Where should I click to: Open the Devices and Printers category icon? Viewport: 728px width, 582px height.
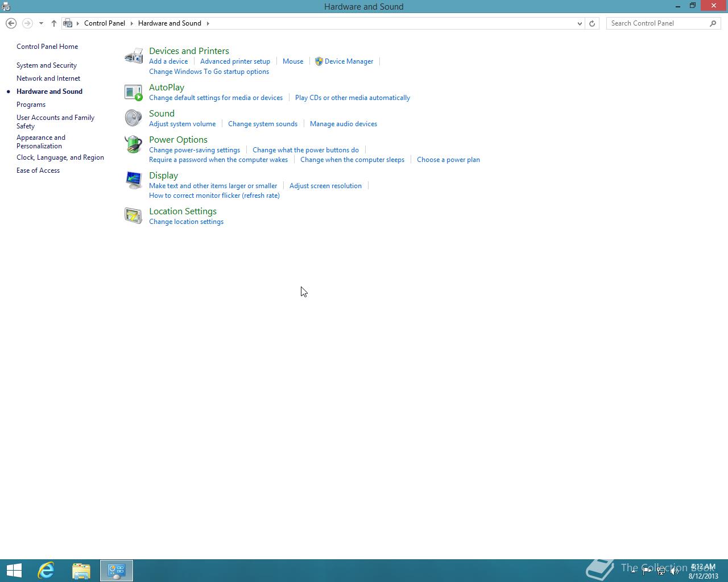[134, 56]
